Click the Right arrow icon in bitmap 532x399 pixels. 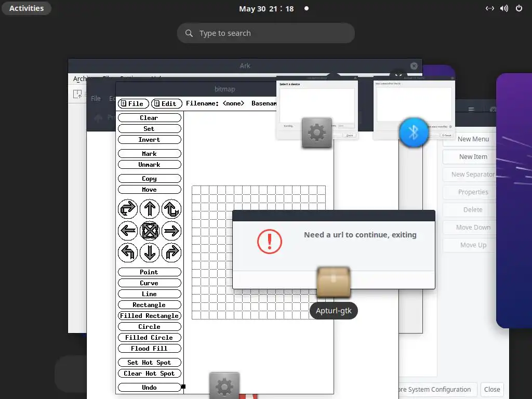[171, 231]
